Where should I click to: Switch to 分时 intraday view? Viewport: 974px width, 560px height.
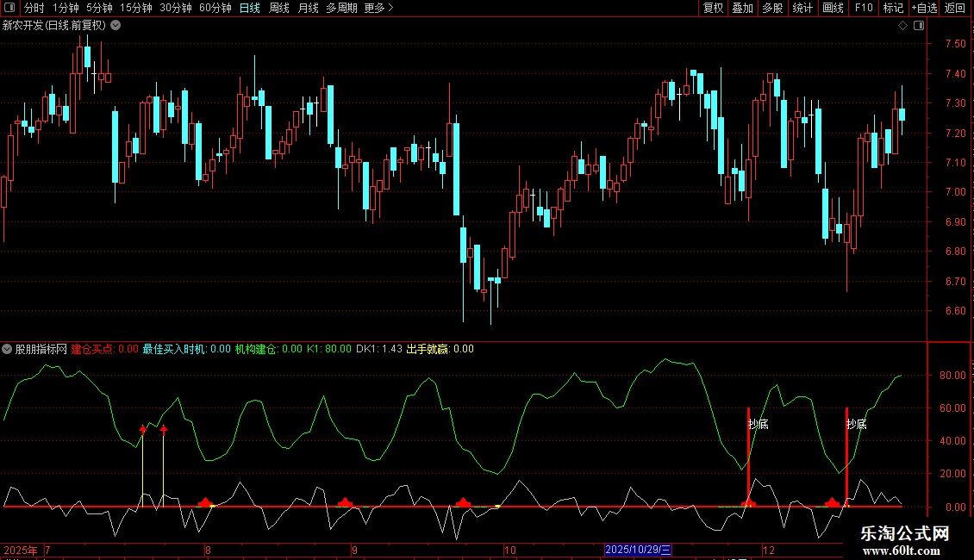(34, 8)
